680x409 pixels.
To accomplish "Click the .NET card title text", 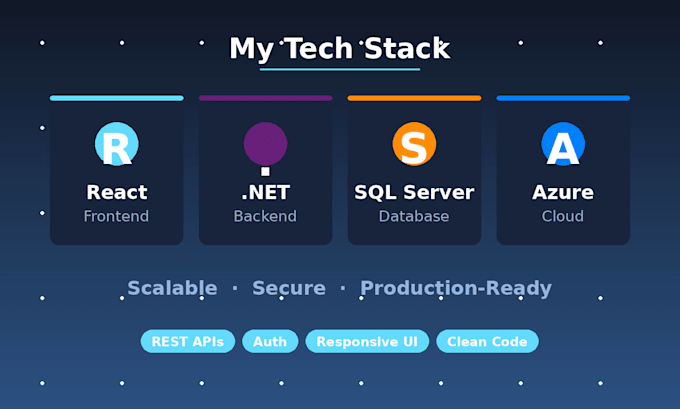I will point(265,192).
